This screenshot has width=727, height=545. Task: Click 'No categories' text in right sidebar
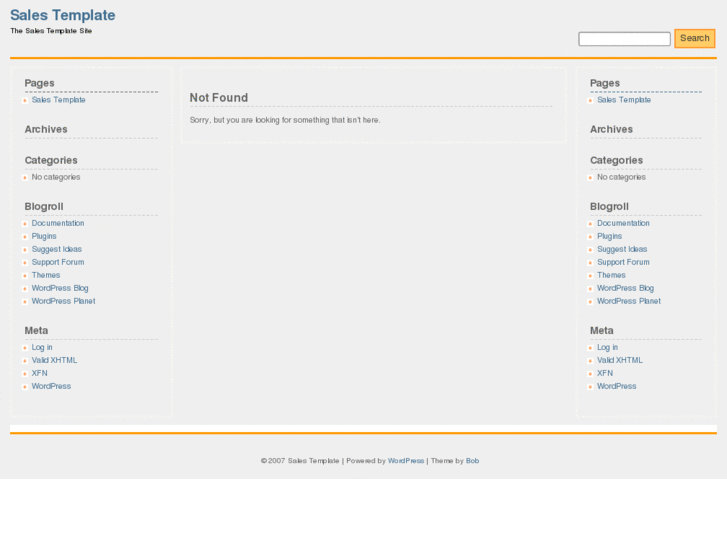621,177
